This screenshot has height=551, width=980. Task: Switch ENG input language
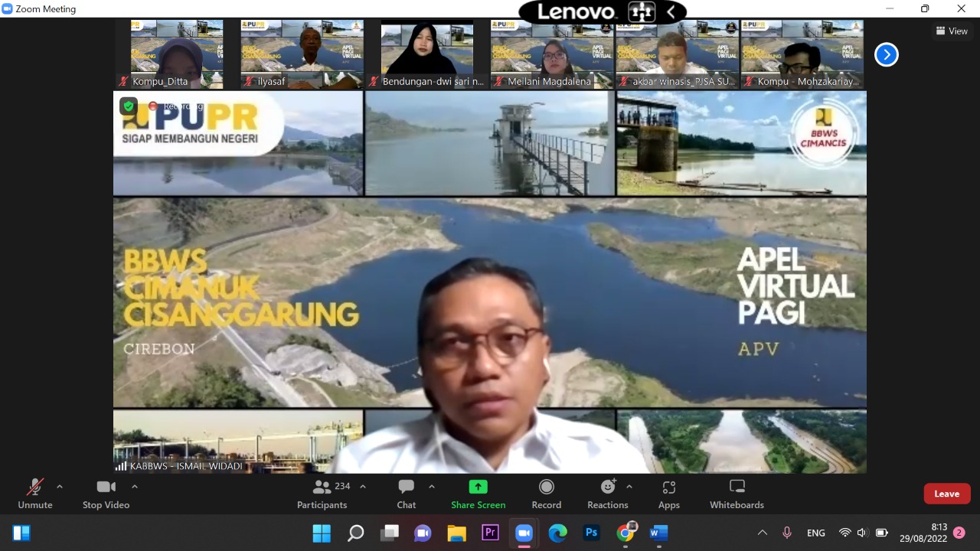point(816,533)
